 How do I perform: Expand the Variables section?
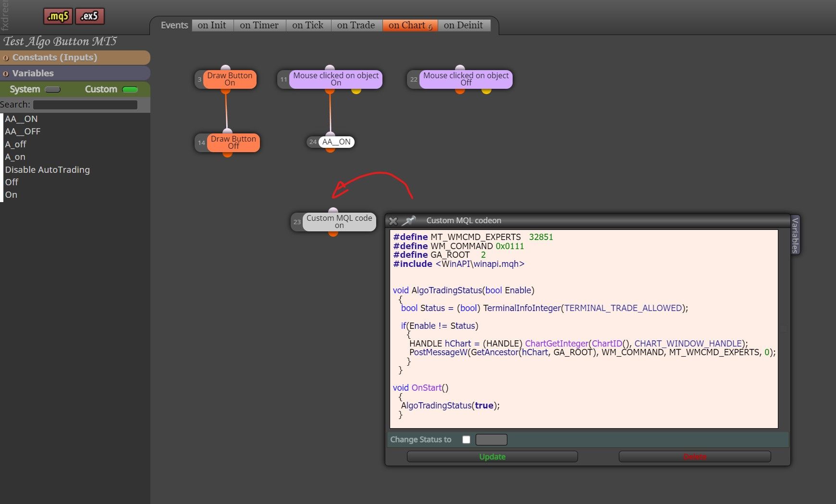coord(75,73)
